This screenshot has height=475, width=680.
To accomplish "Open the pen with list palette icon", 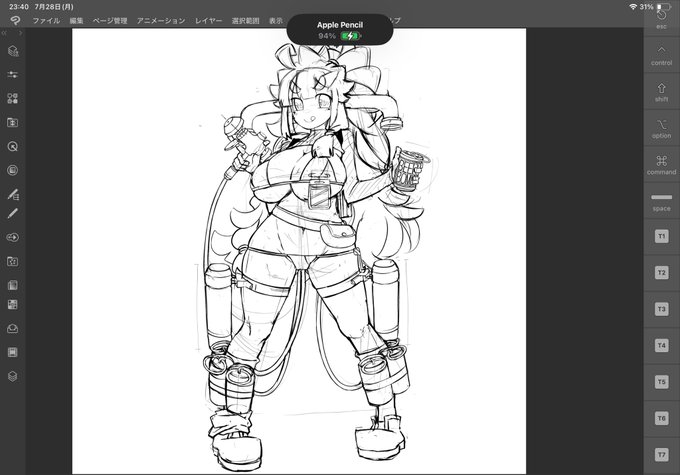I will click(13, 194).
